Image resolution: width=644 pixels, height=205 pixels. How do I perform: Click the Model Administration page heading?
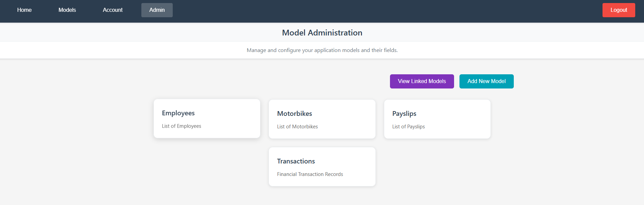[x=322, y=32]
